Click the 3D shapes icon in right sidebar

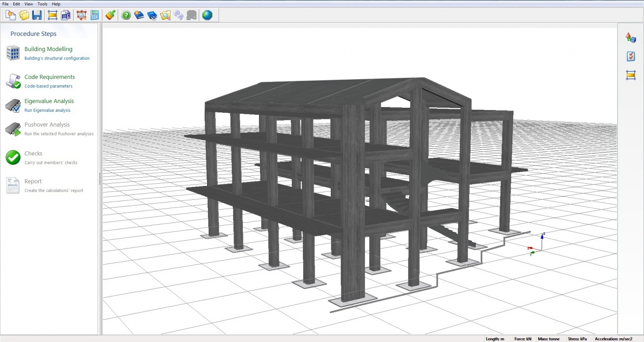point(631,38)
